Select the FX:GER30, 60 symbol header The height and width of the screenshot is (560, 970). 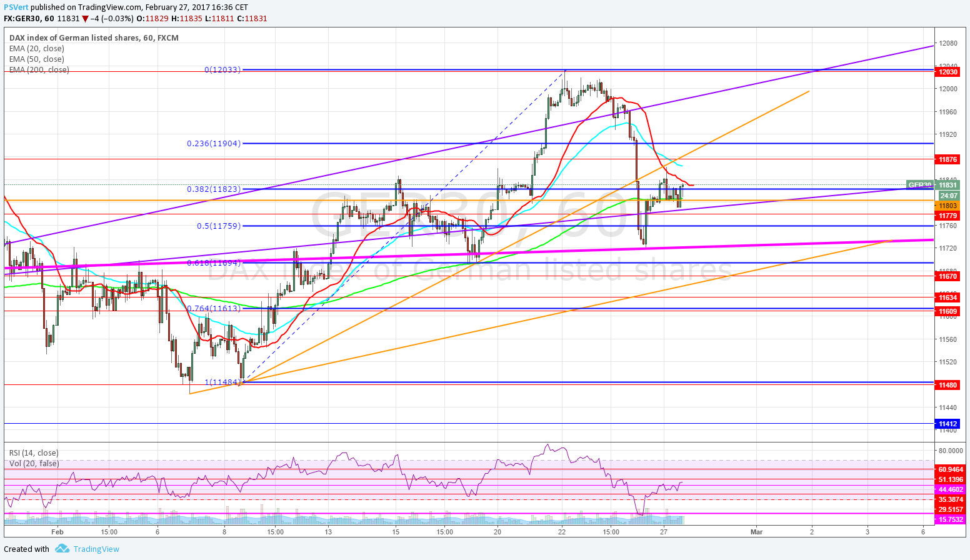[x=29, y=18]
